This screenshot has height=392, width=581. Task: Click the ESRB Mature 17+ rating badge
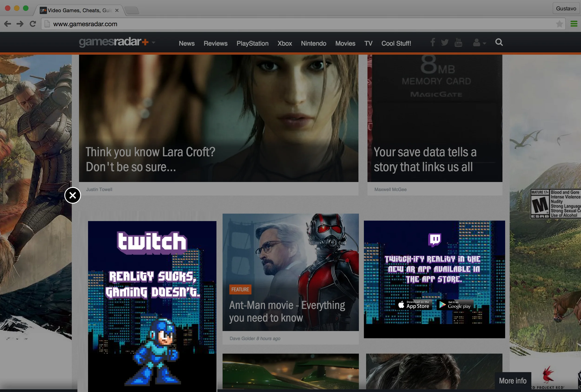pyautogui.click(x=555, y=204)
